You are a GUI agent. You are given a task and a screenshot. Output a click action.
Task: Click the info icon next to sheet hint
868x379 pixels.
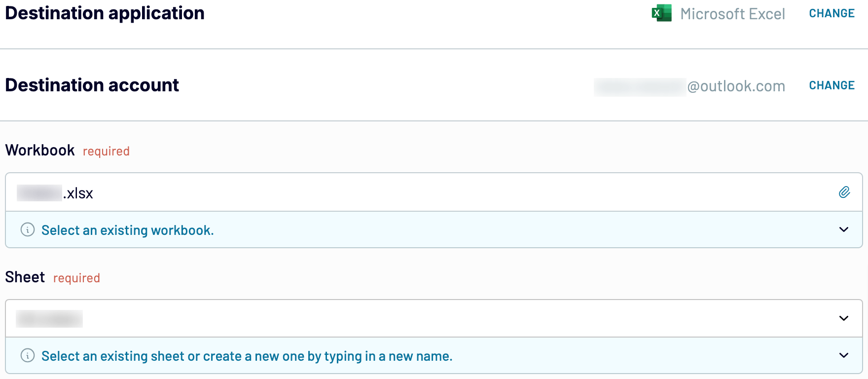27,355
